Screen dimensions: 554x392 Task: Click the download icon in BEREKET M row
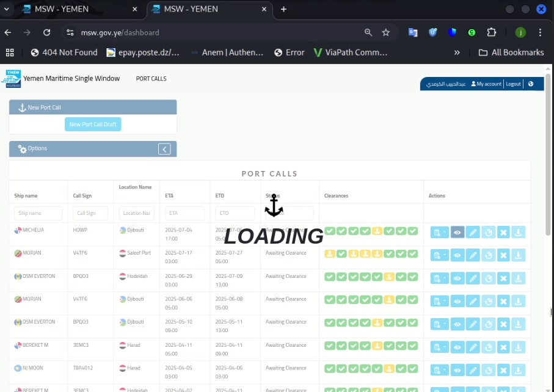518,347
